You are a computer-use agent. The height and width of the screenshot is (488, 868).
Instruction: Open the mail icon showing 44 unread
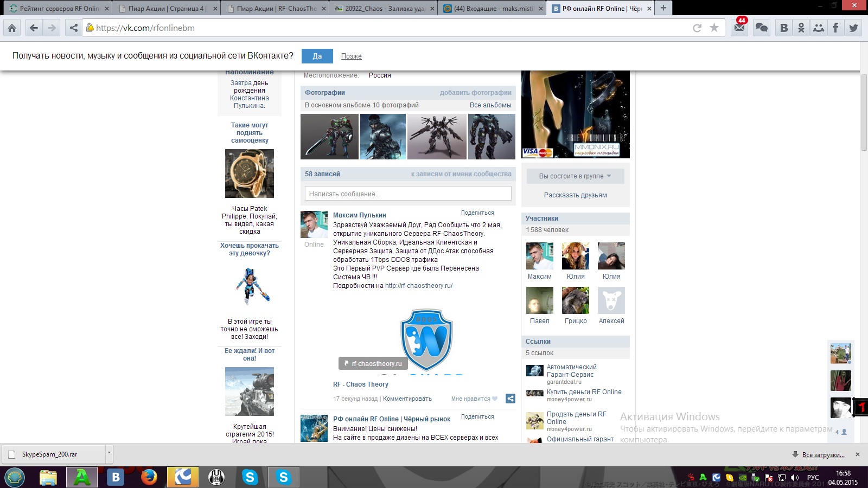click(x=740, y=27)
